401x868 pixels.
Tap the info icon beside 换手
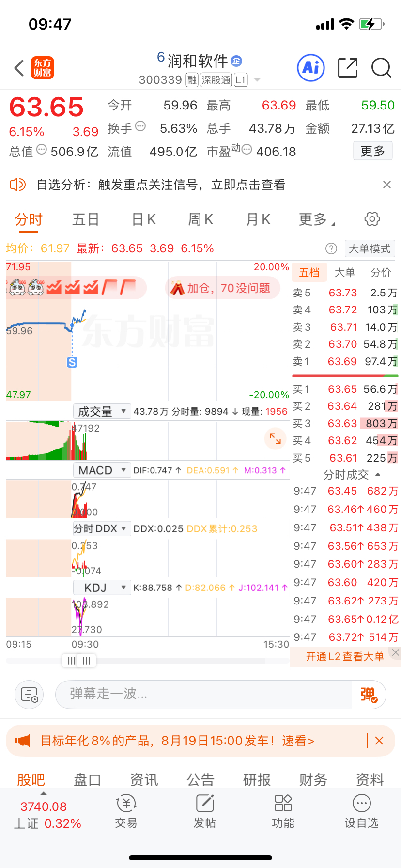[140, 126]
